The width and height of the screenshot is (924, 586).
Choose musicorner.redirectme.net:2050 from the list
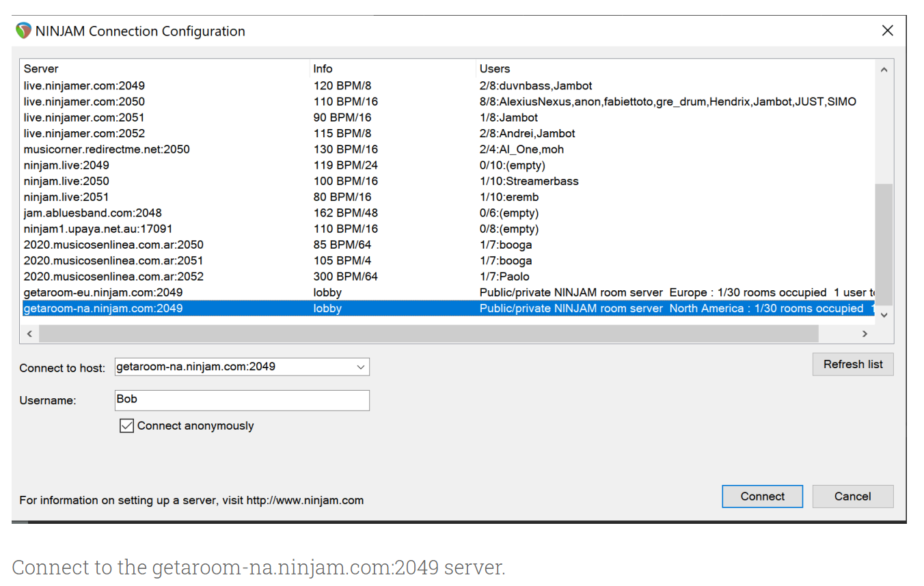click(107, 150)
